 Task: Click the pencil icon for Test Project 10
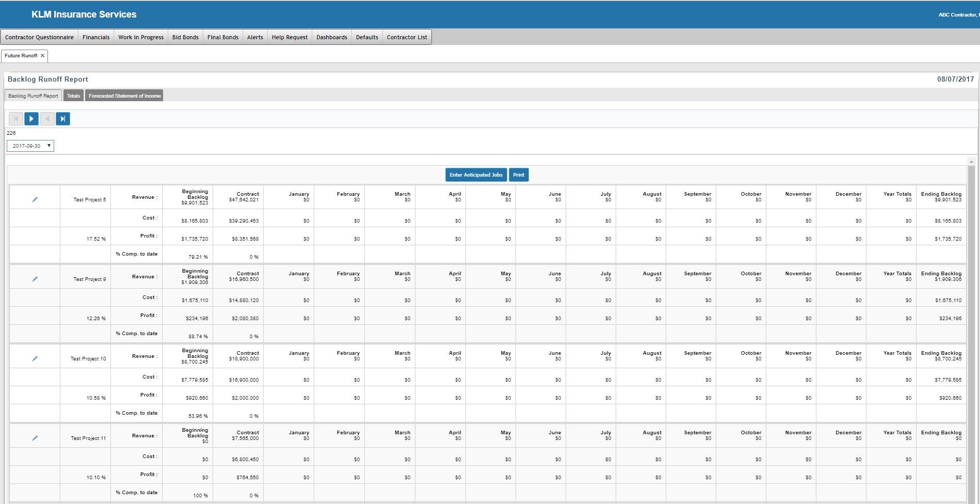click(x=35, y=358)
